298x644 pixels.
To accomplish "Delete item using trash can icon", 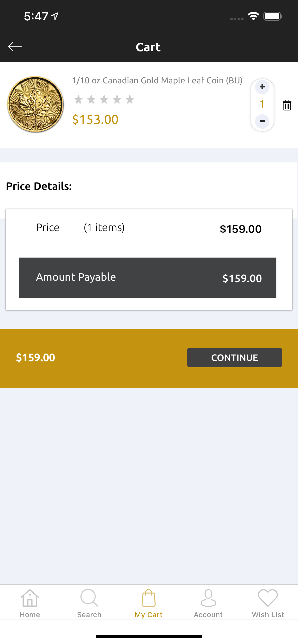I will coord(287,105).
